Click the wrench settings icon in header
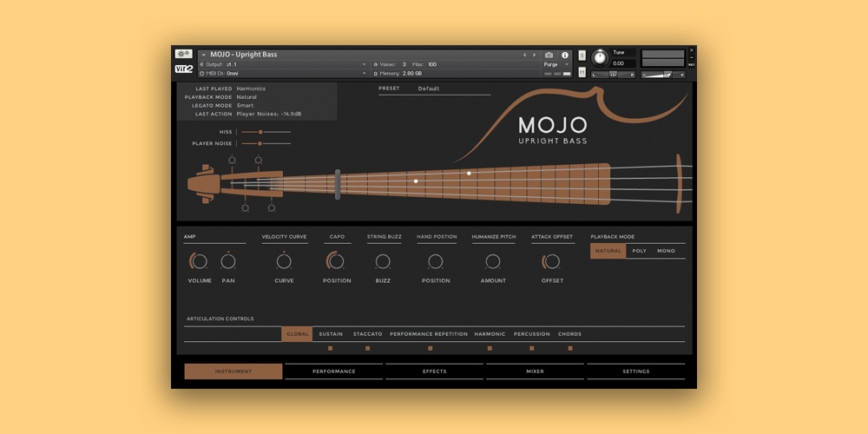 pos(183,54)
